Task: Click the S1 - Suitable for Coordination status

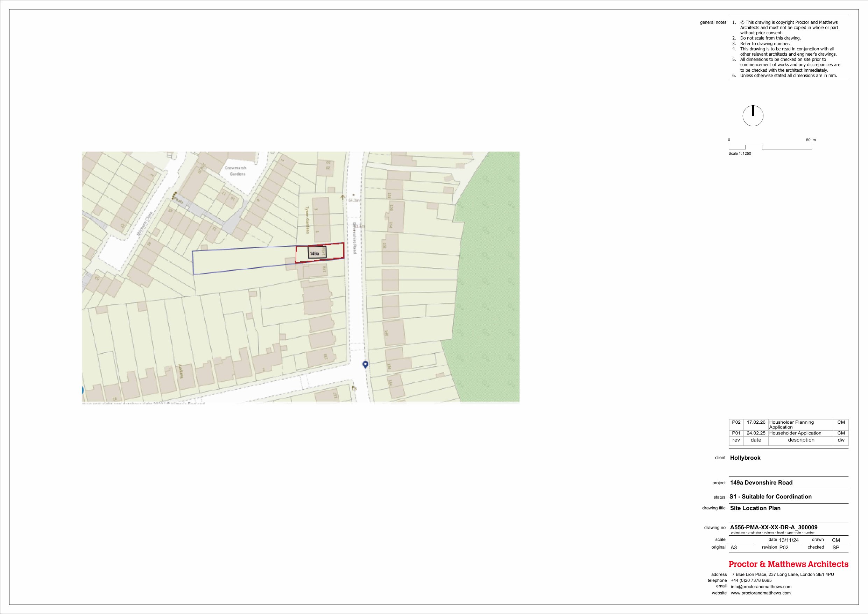Action: click(x=770, y=496)
